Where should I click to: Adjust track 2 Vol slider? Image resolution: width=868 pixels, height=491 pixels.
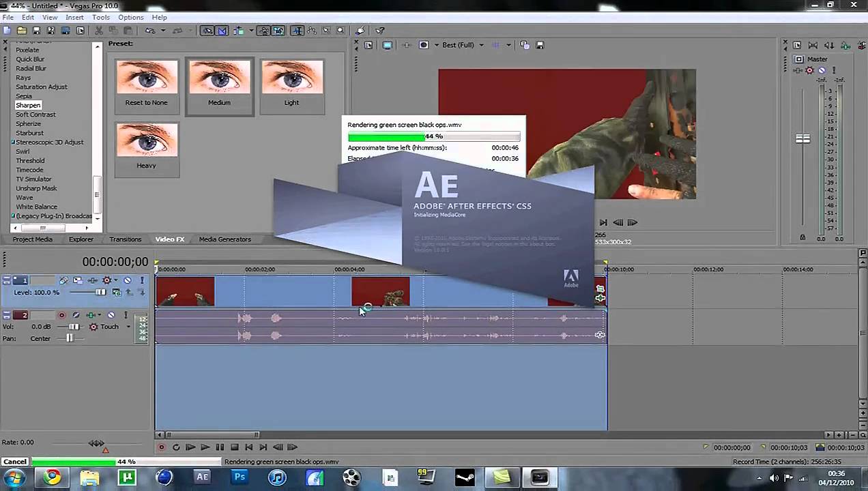point(74,327)
